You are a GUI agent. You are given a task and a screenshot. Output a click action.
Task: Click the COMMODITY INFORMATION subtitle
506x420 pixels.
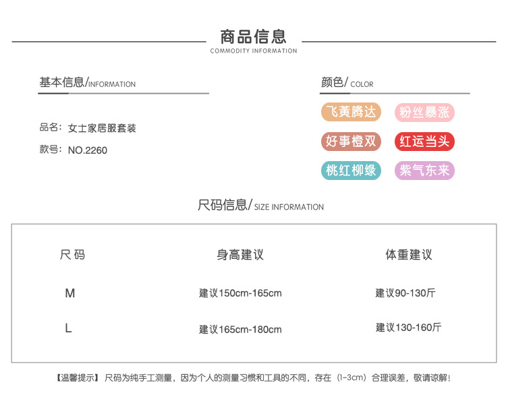pyautogui.click(x=254, y=51)
